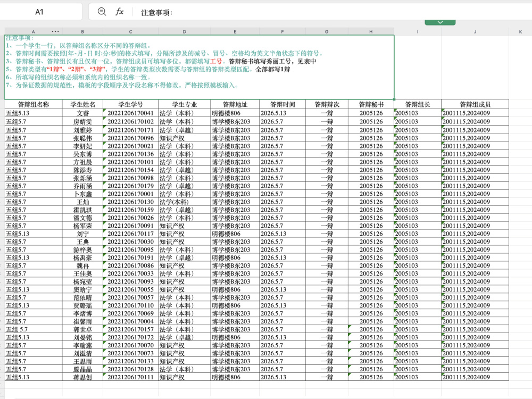Click the zoom magnifier icon in formula bar
The width and height of the screenshot is (532, 399).
102,12
